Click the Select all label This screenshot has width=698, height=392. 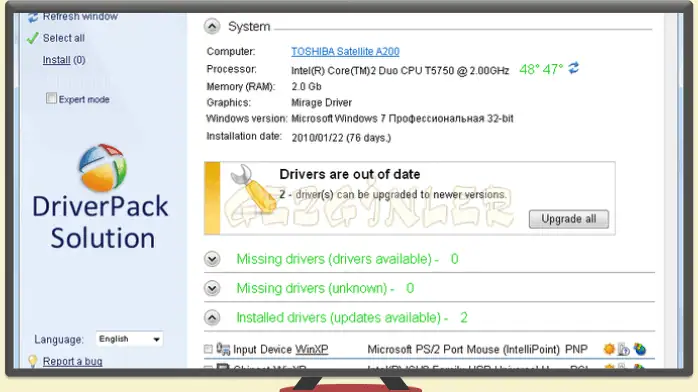64,38
